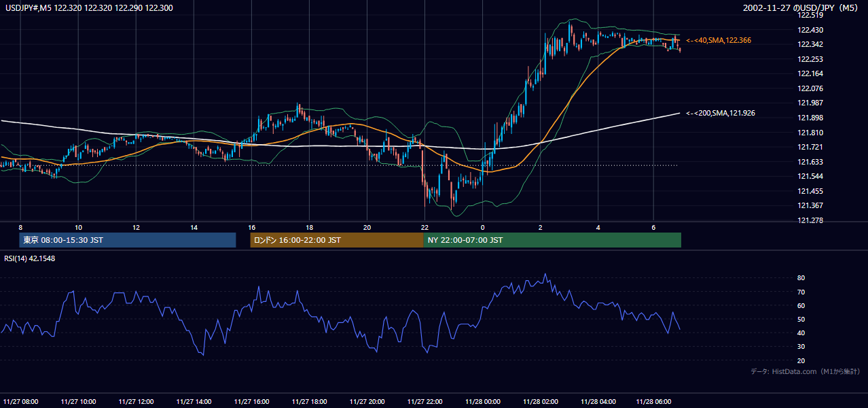The width and height of the screenshot is (868, 408).
Task: Click hour label 12 under price chart
Action: click(x=136, y=227)
